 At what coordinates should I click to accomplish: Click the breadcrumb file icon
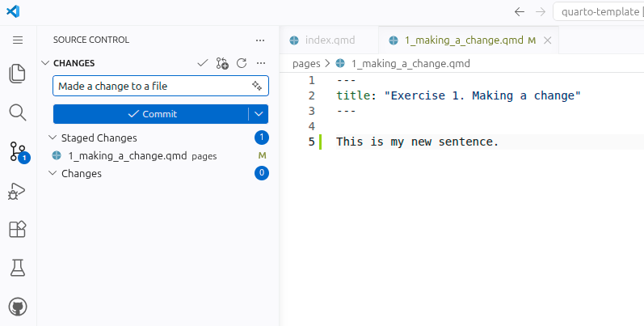[340, 63]
